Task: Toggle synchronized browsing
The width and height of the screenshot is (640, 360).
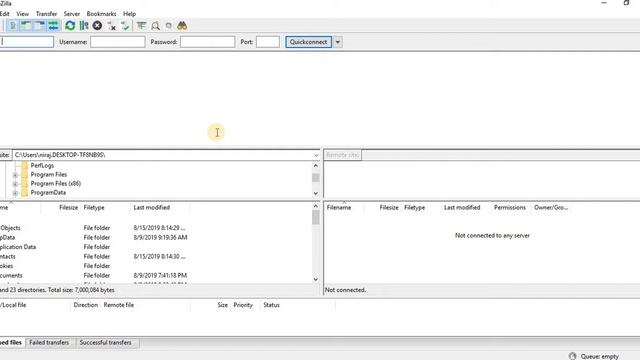Action: click(169, 26)
